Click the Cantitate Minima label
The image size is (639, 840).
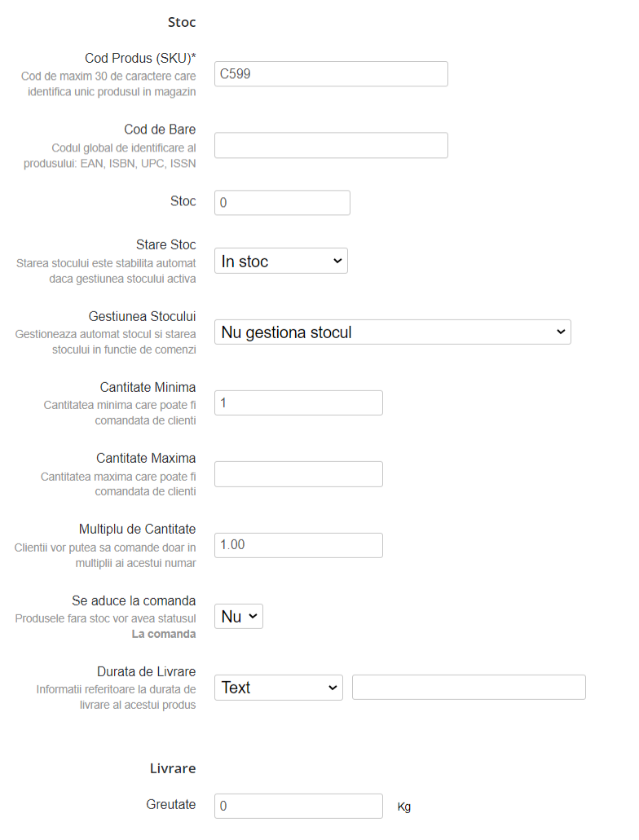coord(148,387)
